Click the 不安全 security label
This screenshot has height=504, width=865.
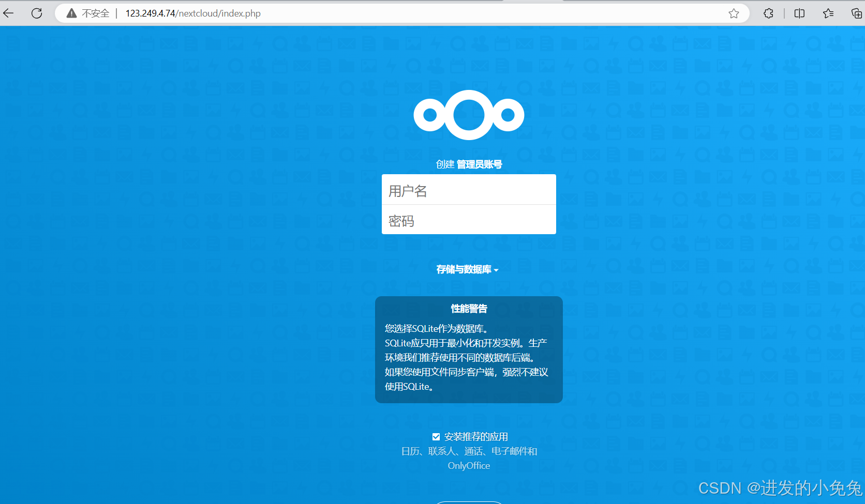[x=96, y=13]
